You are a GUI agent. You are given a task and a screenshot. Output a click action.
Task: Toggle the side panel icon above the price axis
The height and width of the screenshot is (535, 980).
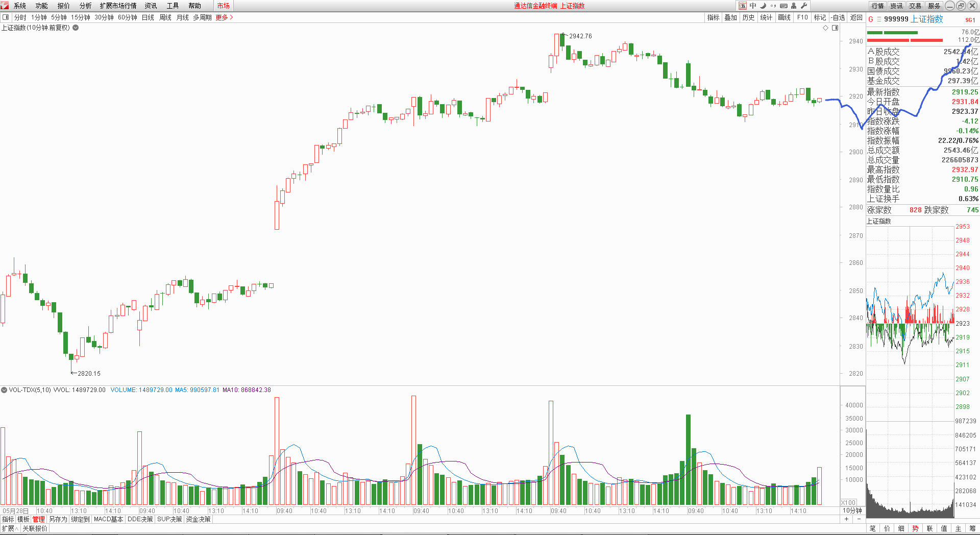835,28
